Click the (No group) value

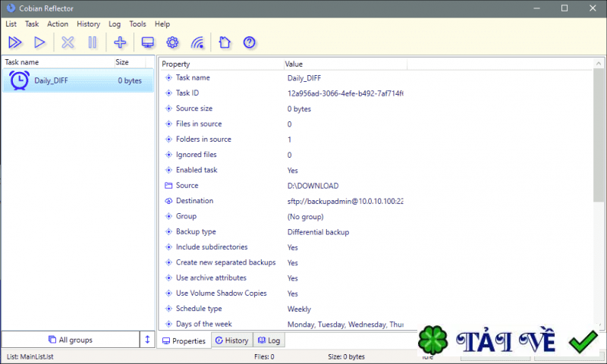306,217
